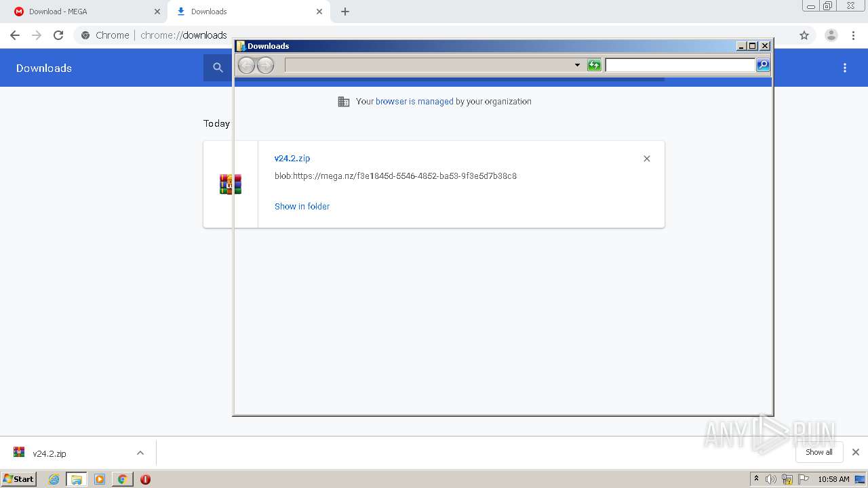Open Windows Explorer from the taskbar

77,479
